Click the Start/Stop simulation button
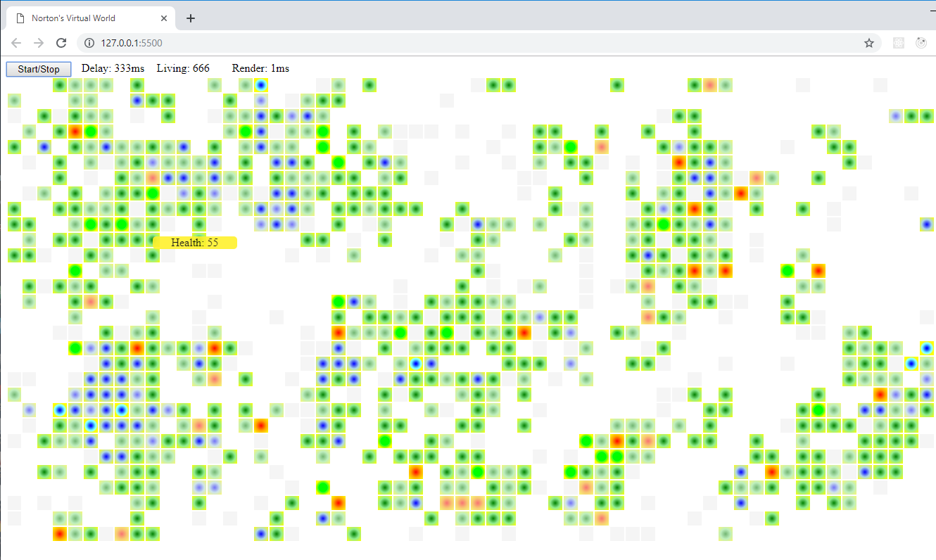This screenshot has width=936, height=560. click(x=39, y=69)
